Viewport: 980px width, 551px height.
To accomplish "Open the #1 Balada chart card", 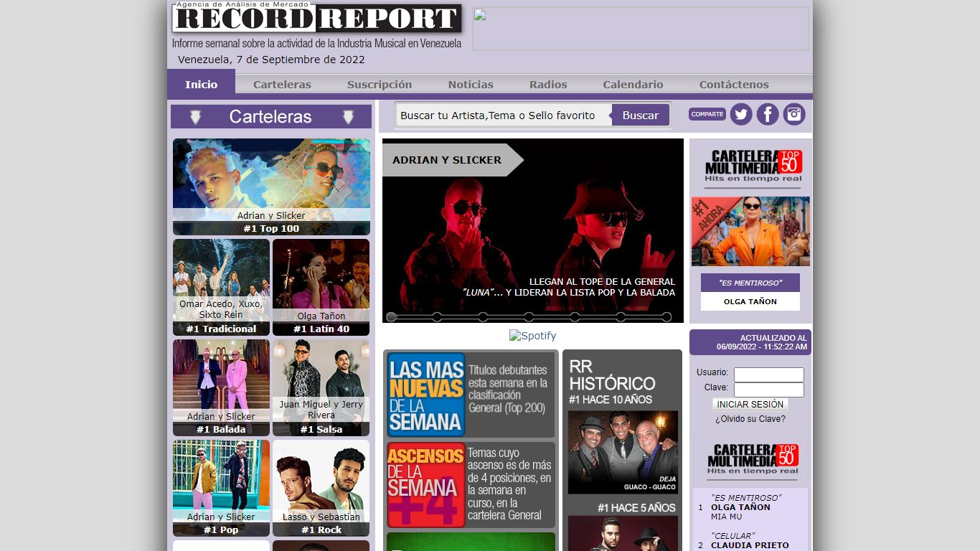I will [221, 387].
